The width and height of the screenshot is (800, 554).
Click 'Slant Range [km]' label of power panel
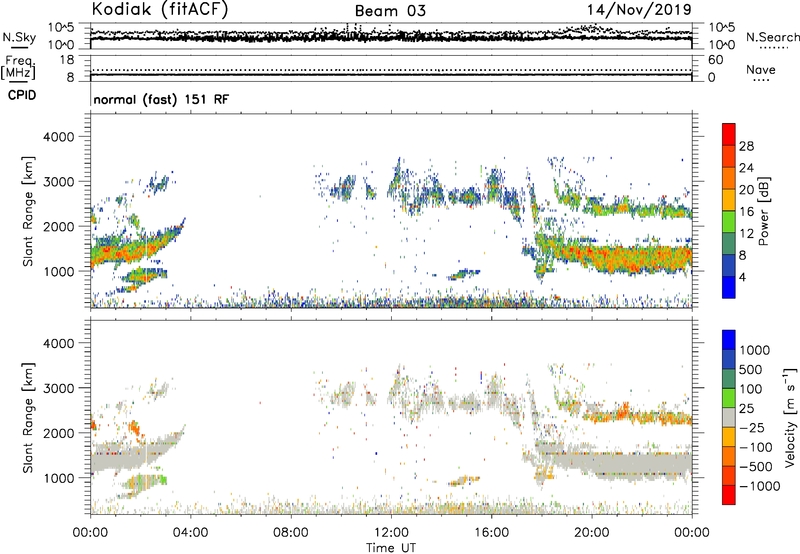(x=28, y=211)
